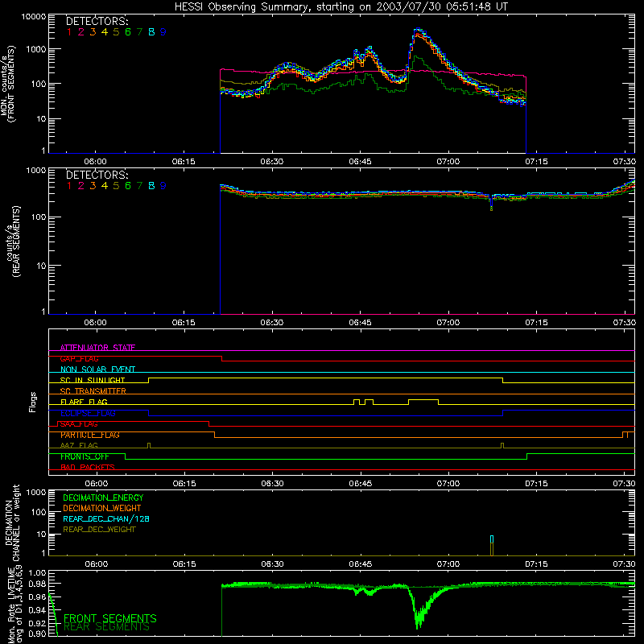Viewport: 644px width, 644px height.
Task: Select blue detector 9 in front segments legend
Action: click(163, 32)
